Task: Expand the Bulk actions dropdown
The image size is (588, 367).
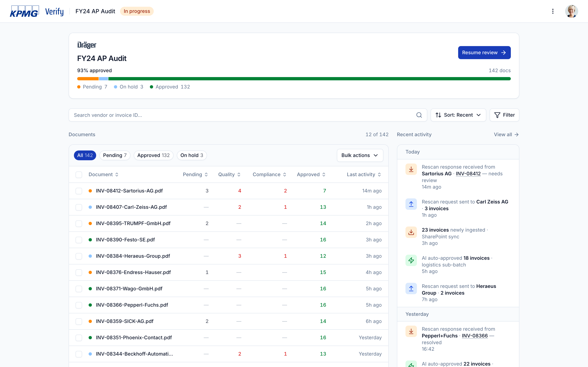Action: coord(360,155)
